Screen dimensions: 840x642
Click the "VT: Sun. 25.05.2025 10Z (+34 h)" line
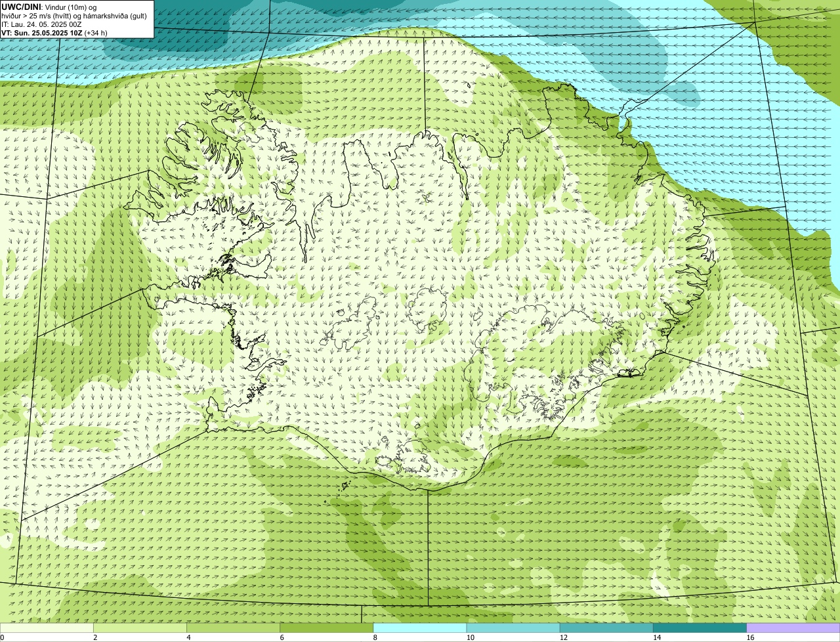(x=54, y=33)
